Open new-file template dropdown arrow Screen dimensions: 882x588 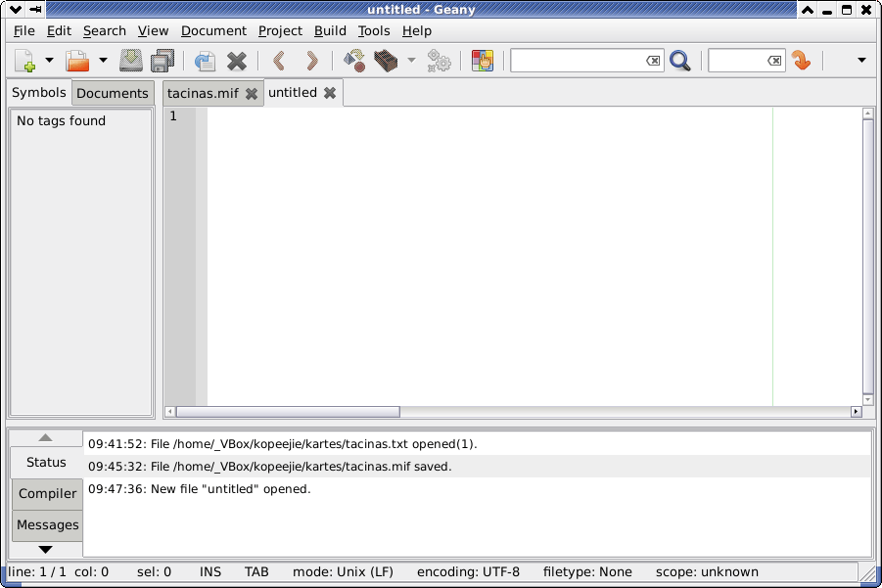pos(50,60)
